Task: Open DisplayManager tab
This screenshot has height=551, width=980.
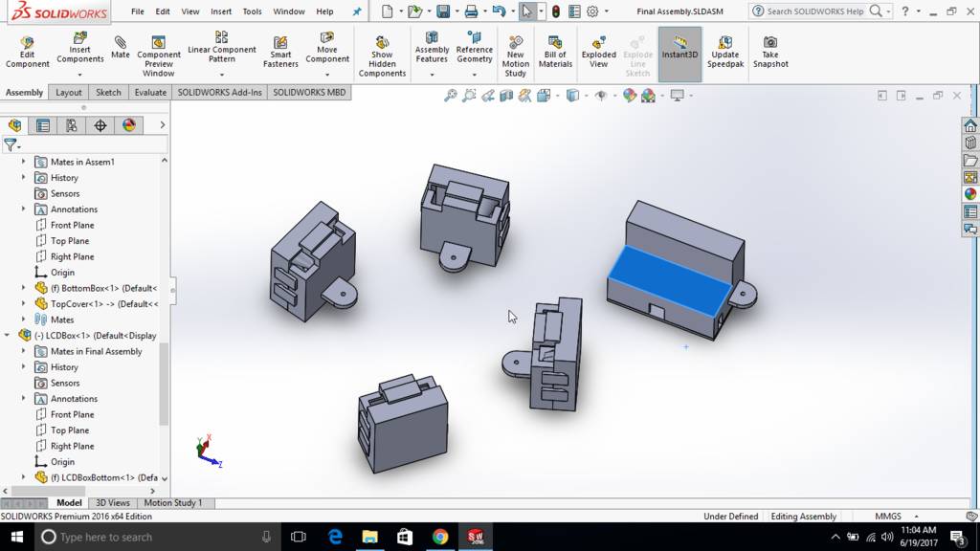Action: click(129, 125)
